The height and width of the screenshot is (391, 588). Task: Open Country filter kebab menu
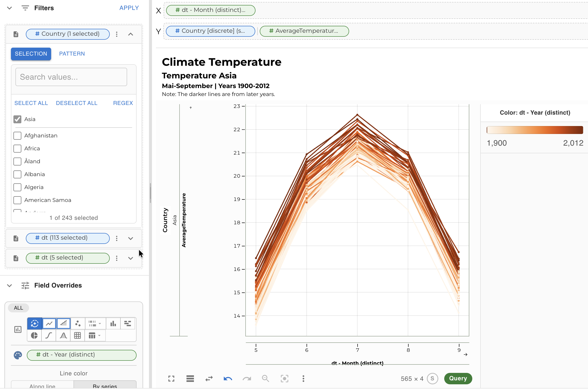click(116, 34)
